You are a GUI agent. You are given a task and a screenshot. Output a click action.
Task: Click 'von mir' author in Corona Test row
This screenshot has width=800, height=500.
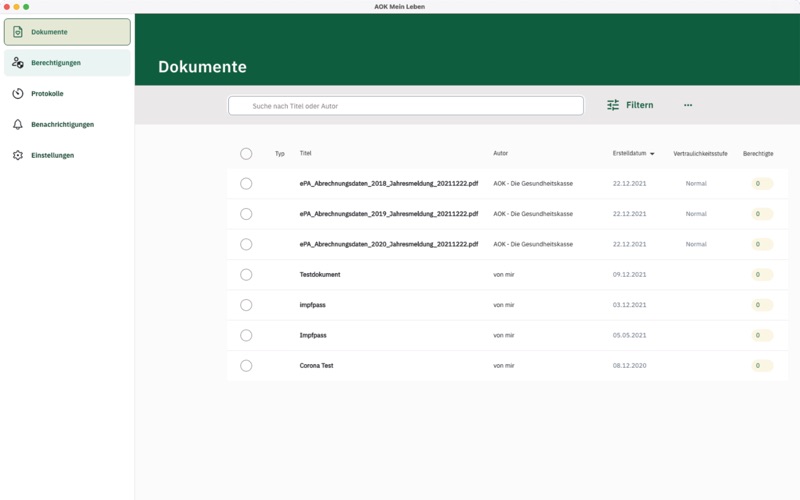(x=504, y=365)
